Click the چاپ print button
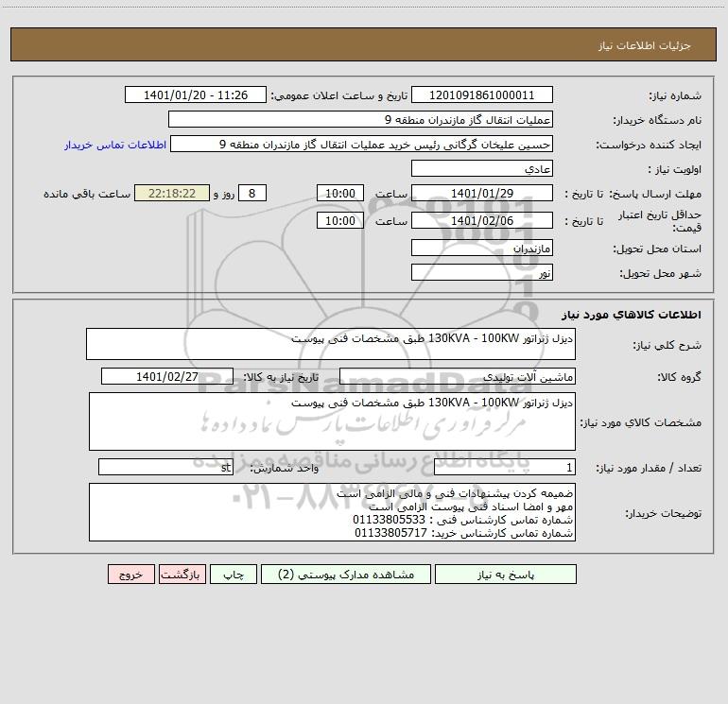The width and height of the screenshot is (728, 704). pos(234,574)
